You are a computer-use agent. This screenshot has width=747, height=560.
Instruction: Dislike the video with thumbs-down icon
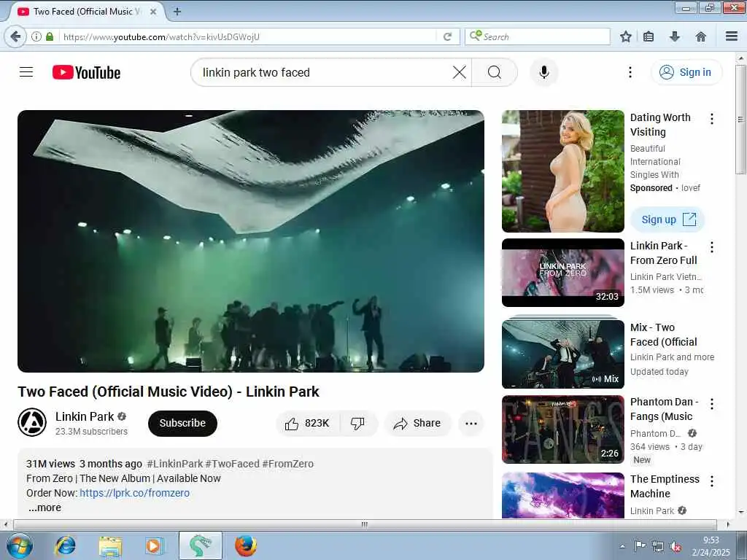click(x=357, y=424)
